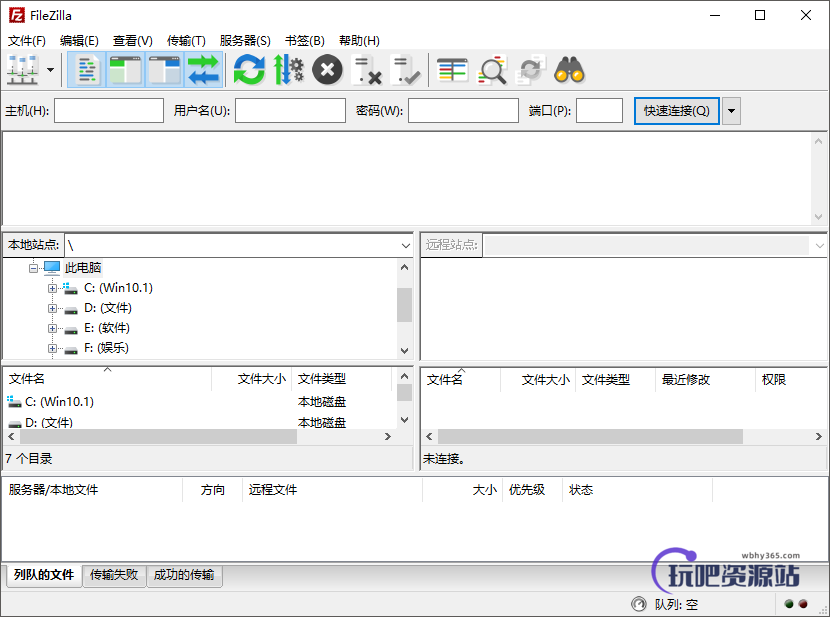Expand the C: (Win10.1) tree node
The height and width of the screenshot is (617, 830).
coord(52,288)
